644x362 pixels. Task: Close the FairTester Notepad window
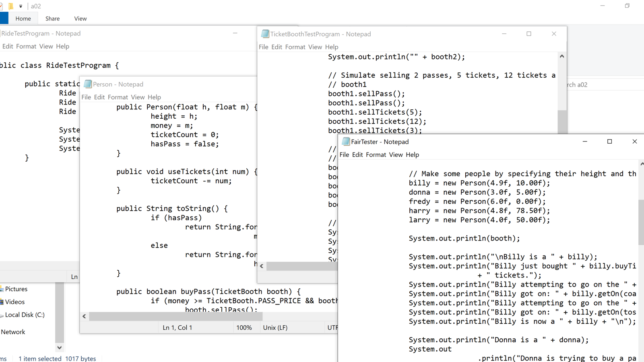tap(634, 142)
